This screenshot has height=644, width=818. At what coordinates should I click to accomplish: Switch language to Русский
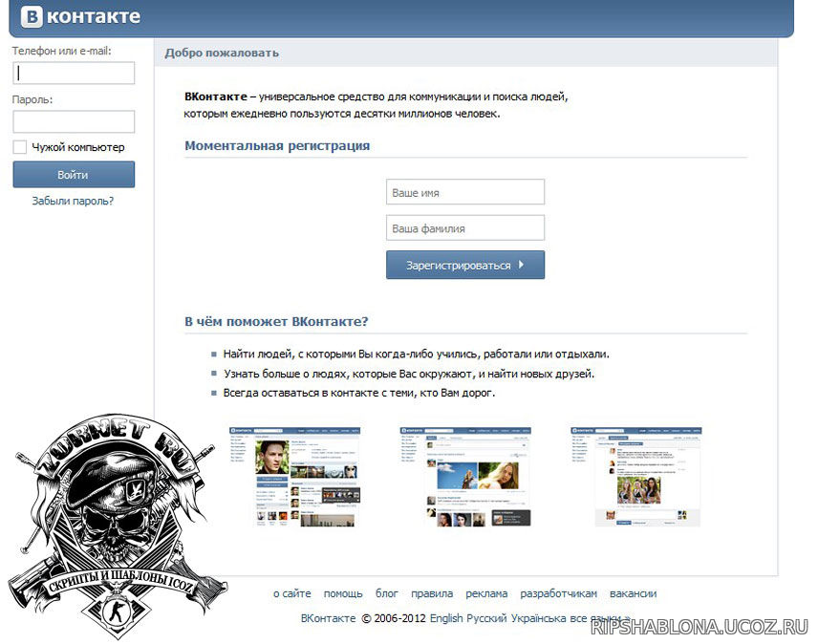tap(486, 618)
